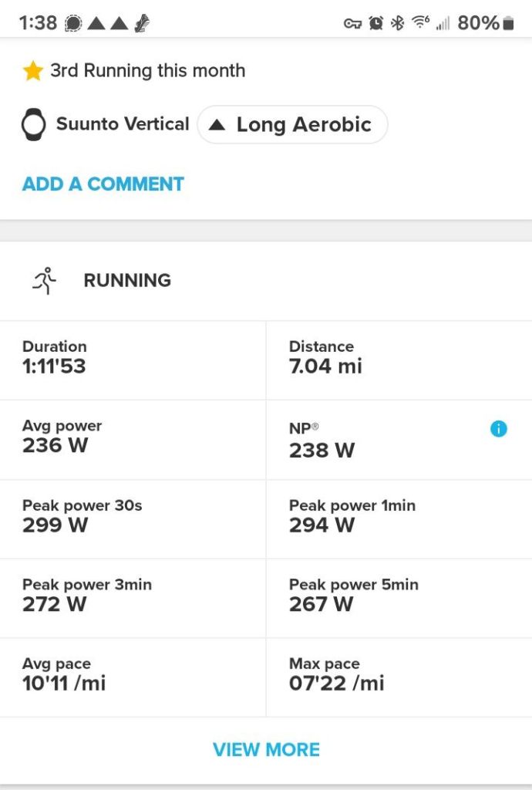
Task: Tap the 3rd Running this month text
Action: pyautogui.click(x=147, y=71)
